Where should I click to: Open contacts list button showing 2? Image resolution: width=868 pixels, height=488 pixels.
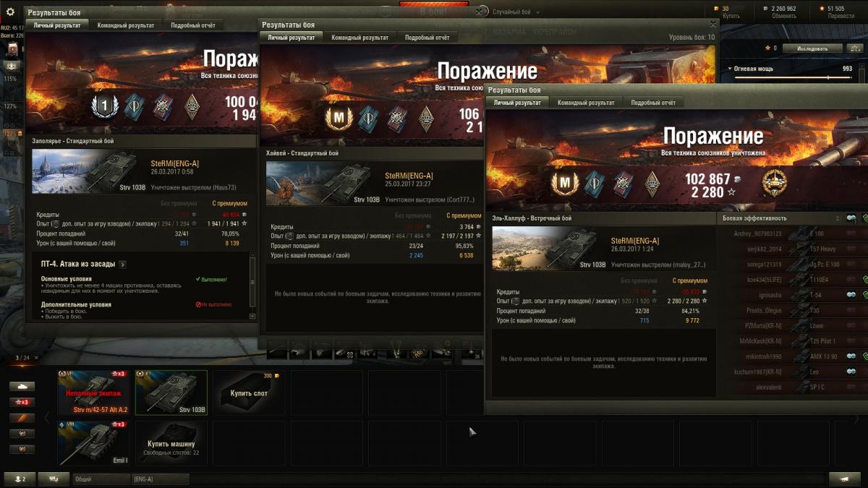coord(20,479)
